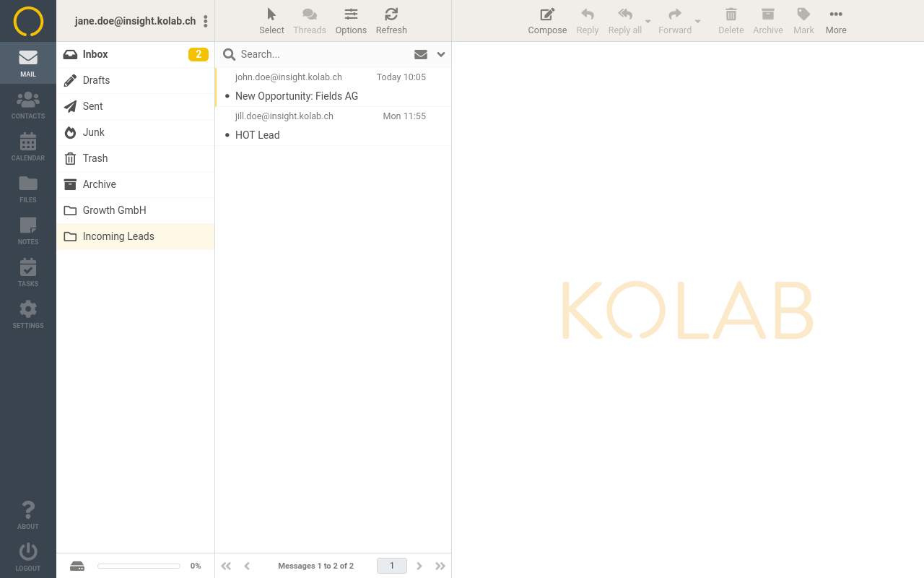Click the disk quota storage icon
Image resolution: width=924 pixels, height=578 pixels.
coord(77,566)
